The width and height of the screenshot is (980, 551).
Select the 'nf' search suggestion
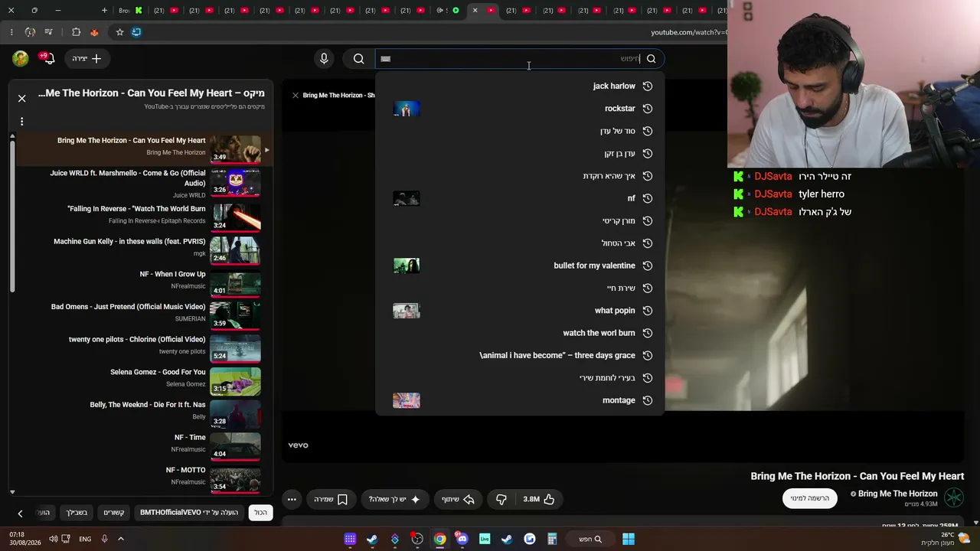click(x=520, y=198)
